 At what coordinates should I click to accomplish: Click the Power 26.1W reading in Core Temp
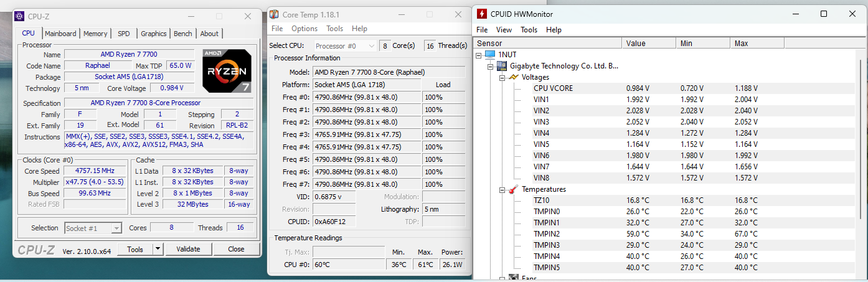(x=452, y=265)
